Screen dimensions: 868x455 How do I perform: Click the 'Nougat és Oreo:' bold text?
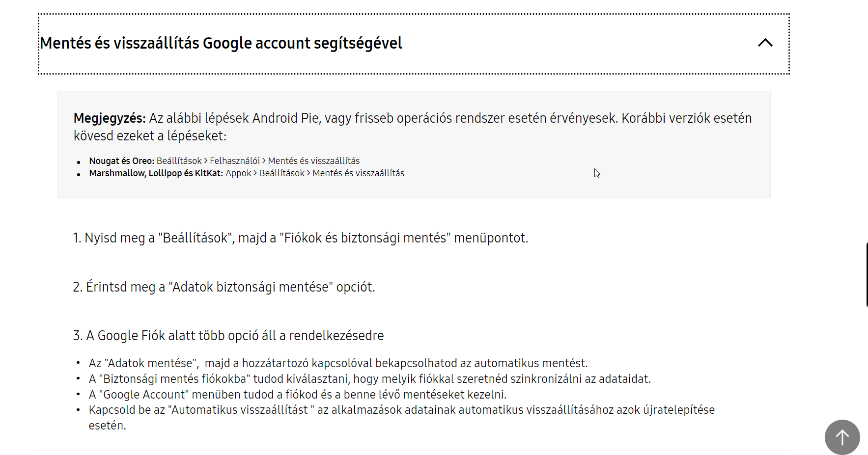coord(121,161)
